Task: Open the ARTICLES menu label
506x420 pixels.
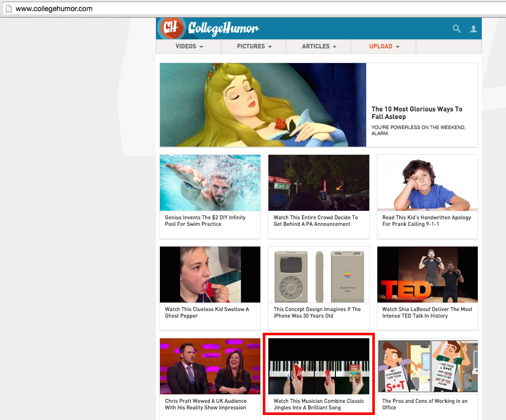Action: click(x=316, y=46)
